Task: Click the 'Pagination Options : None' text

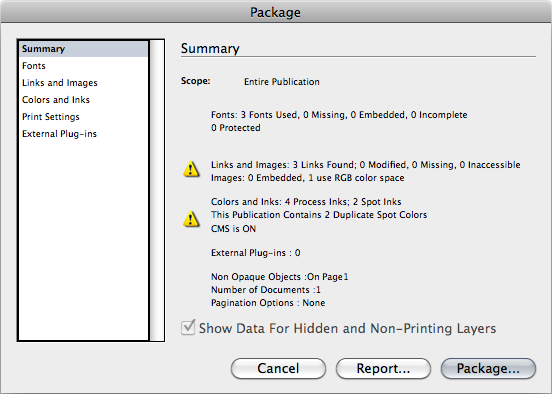Action: pyautogui.click(x=268, y=303)
